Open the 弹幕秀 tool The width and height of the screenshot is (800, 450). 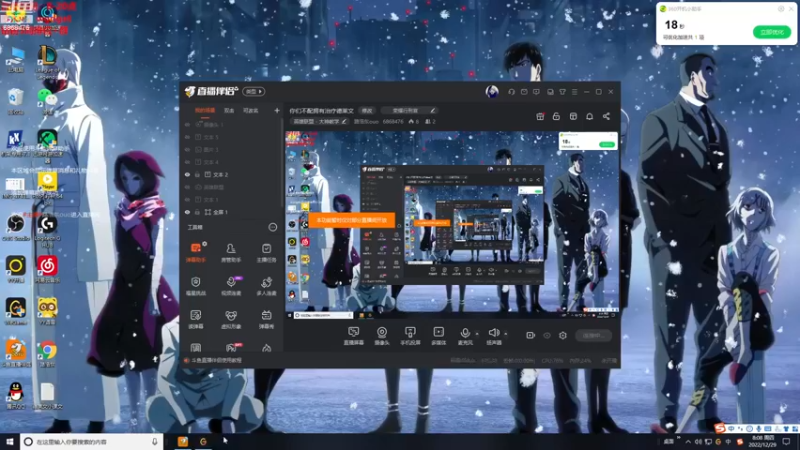pos(266,319)
